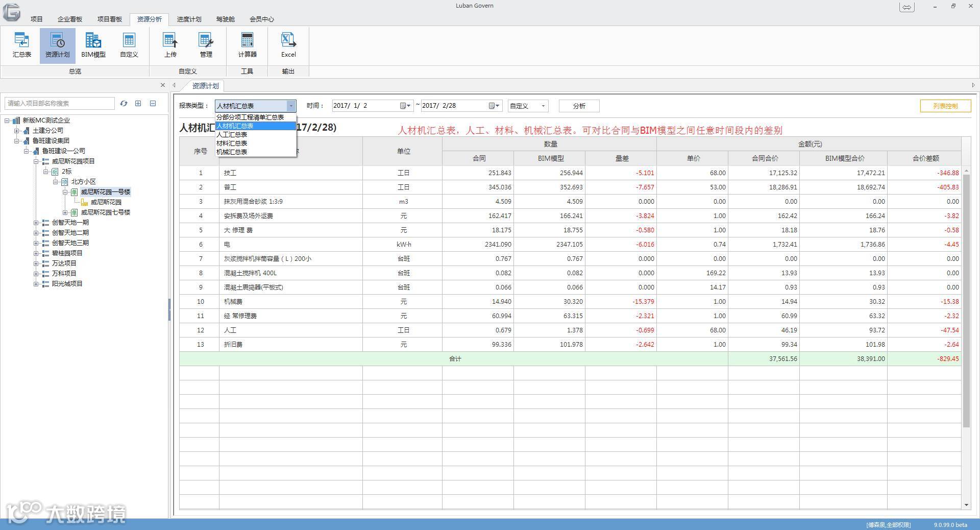Click the 合计 total row
The width and height of the screenshot is (980, 530).
tap(570, 359)
